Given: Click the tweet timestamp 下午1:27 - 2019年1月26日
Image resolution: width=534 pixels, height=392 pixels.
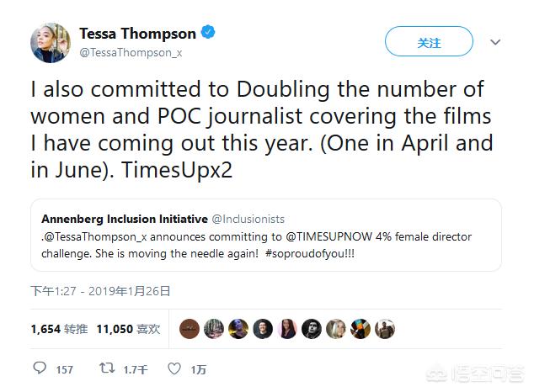Looking at the screenshot, I should 100,291.
